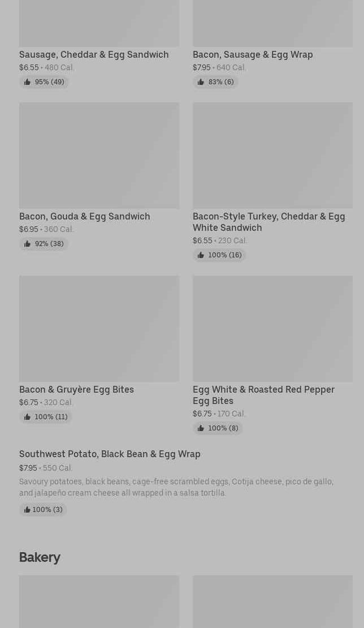The height and width of the screenshot is (628, 364).
Task: Click thumbs-up rating on Bacon, Sausage & Egg Wrap
Action: pos(215,82)
